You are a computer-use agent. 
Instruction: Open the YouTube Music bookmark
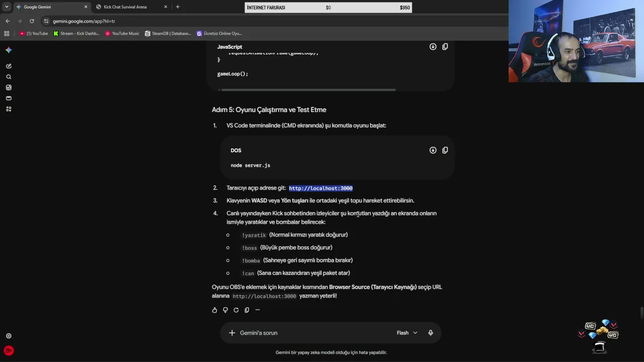coord(122,34)
